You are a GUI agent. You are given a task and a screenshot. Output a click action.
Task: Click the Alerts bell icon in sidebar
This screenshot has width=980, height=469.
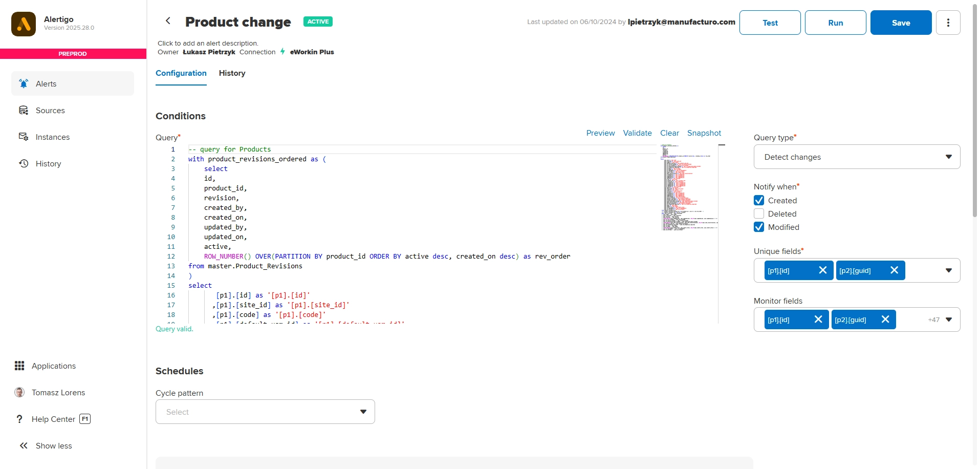[x=24, y=83]
